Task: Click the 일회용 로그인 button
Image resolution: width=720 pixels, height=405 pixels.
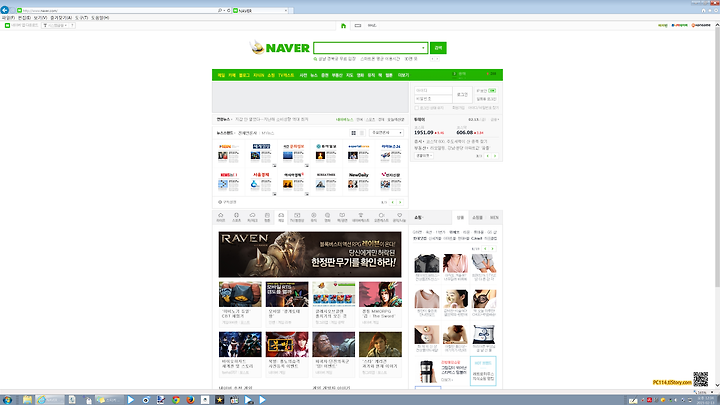Action: coord(486,99)
